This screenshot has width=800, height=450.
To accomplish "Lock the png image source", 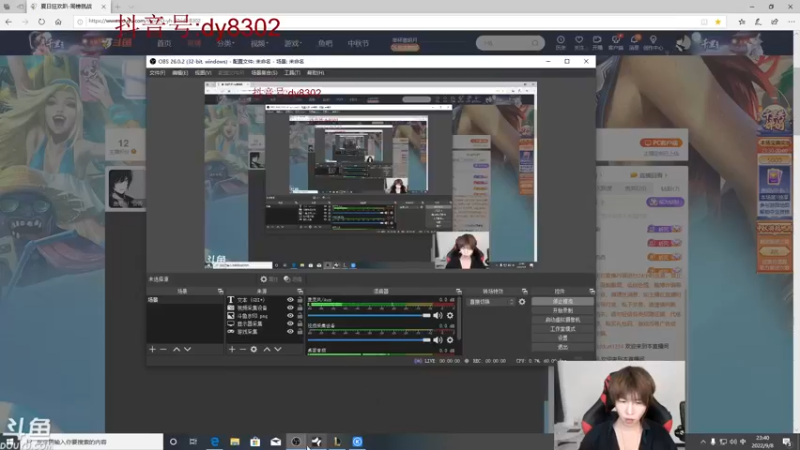I will tap(300, 316).
